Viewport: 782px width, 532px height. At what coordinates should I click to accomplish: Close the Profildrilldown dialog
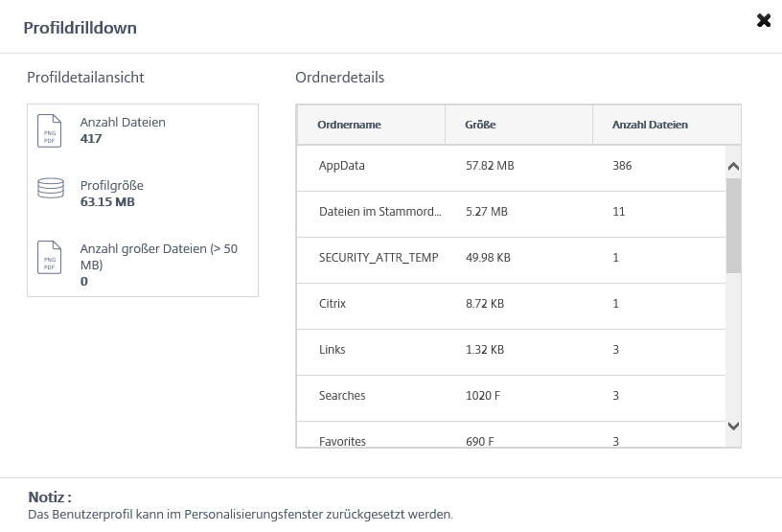764,20
